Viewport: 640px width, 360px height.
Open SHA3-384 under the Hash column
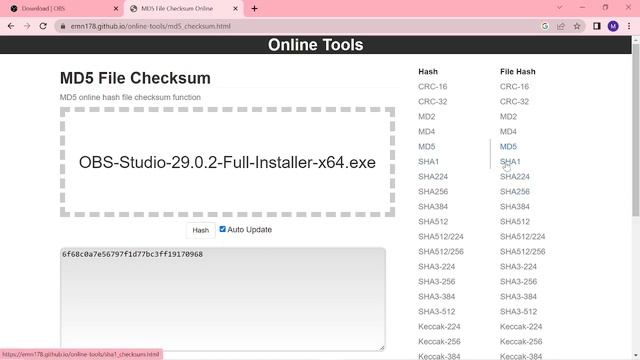click(x=437, y=297)
